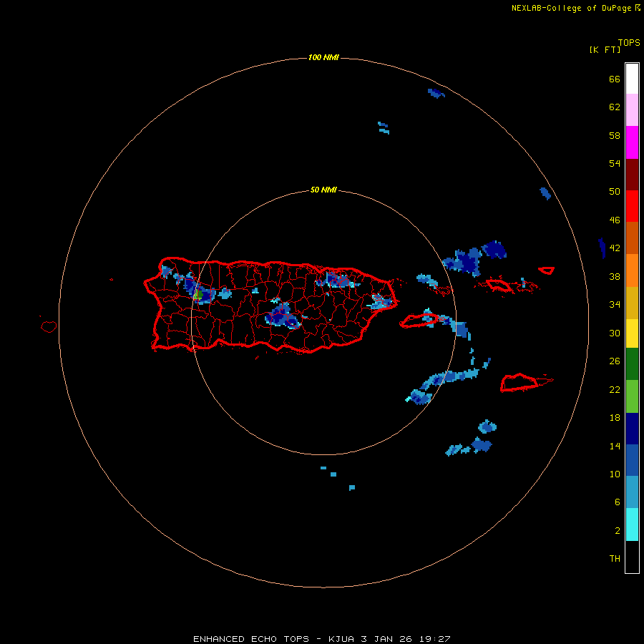Select the bright orange legend swatch
The width and height of the screenshot is (644, 644).
click(632, 270)
